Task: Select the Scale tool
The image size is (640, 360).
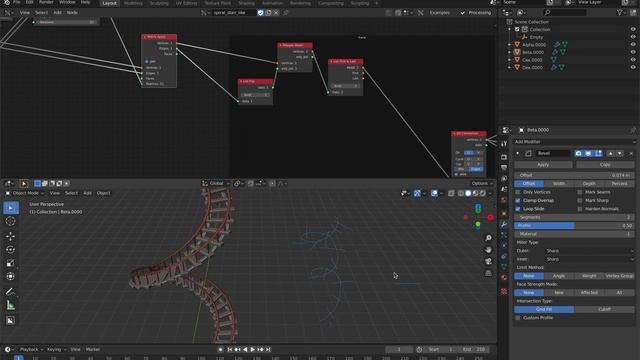Action: click(11, 263)
